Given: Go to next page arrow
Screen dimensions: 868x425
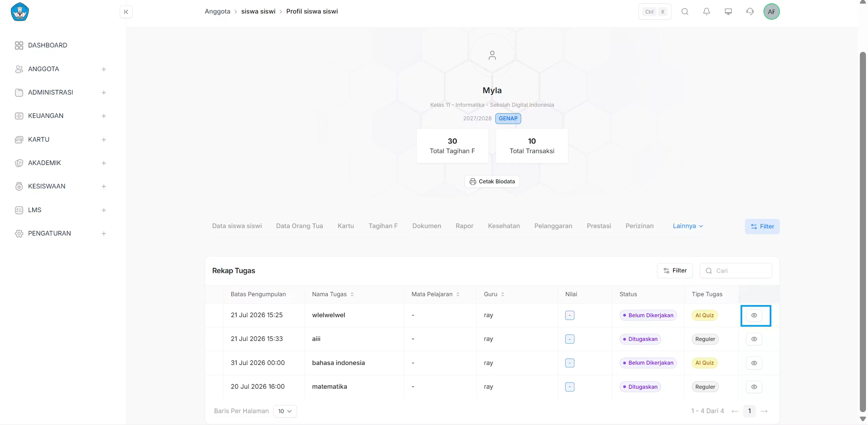Looking at the screenshot, I should click(764, 411).
